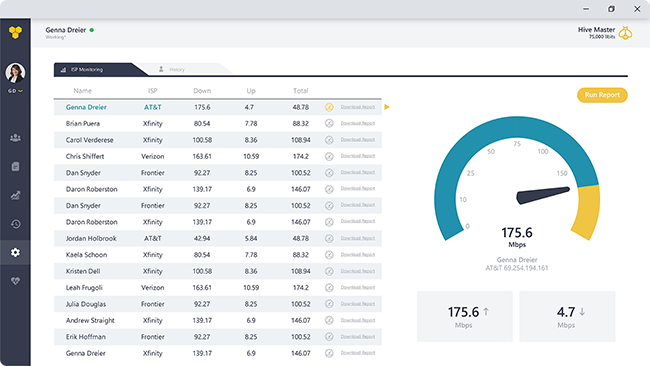Image resolution: width=650 pixels, height=366 pixels.
Task: Click the speedometer gauge needle
Action: (543, 195)
